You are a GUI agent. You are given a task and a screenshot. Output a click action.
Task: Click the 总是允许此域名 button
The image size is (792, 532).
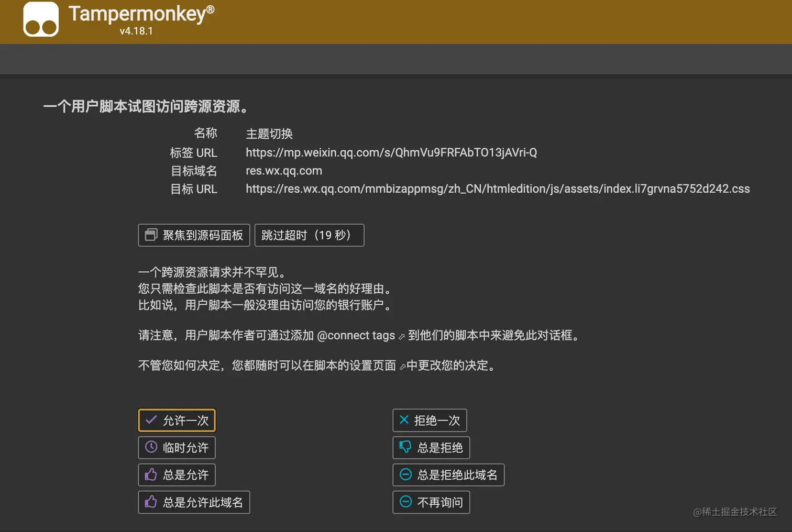pyautogui.click(x=194, y=502)
